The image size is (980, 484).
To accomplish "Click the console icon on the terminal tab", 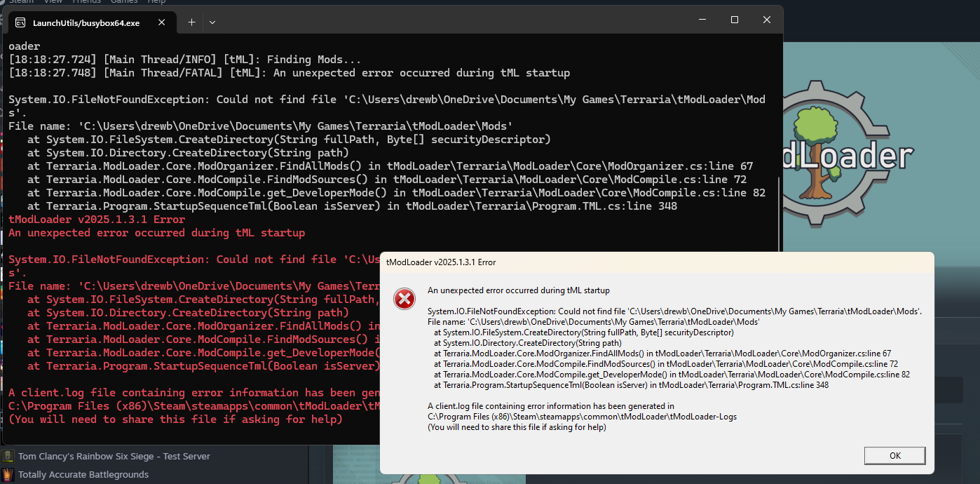I will tap(21, 23).
